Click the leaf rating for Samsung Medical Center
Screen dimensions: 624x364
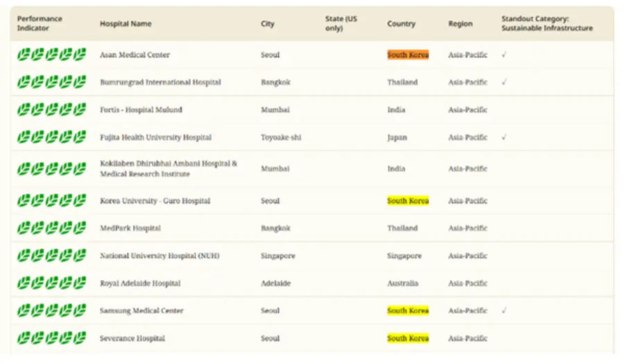point(51,311)
